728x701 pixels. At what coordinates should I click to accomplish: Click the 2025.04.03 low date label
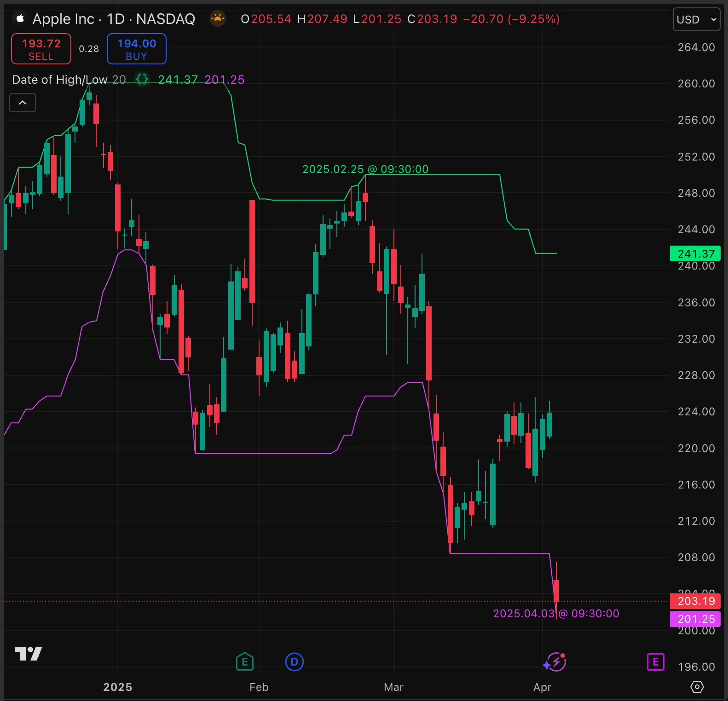(x=555, y=613)
